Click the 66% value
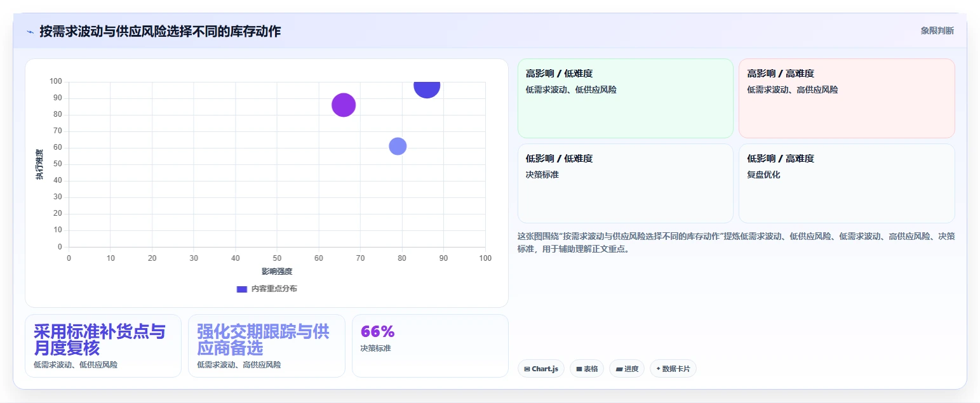Image resolution: width=980 pixels, height=403 pixels. (378, 331)
